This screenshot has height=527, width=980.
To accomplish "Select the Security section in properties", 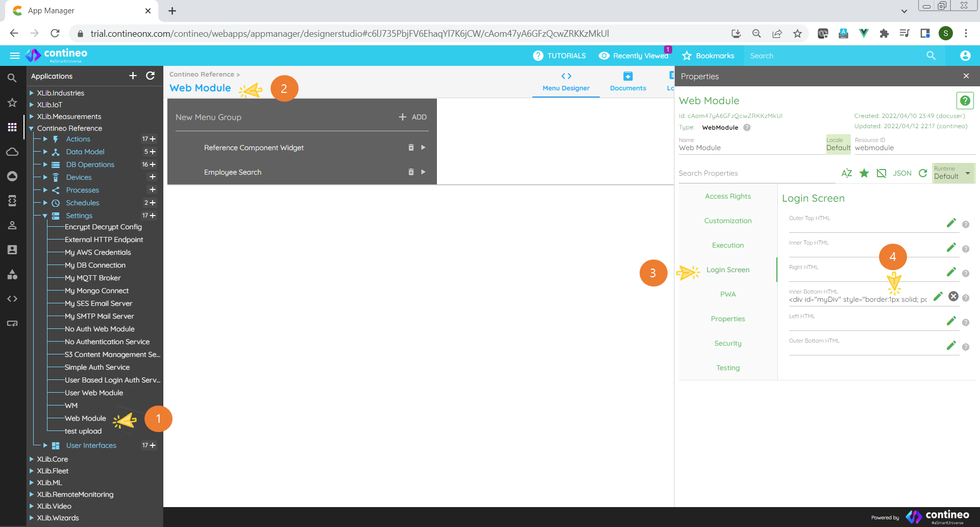I will click(727, 343).
